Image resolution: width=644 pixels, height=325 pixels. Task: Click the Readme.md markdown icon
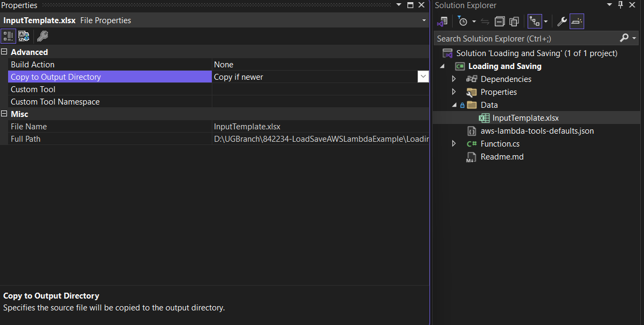point(471,157)
